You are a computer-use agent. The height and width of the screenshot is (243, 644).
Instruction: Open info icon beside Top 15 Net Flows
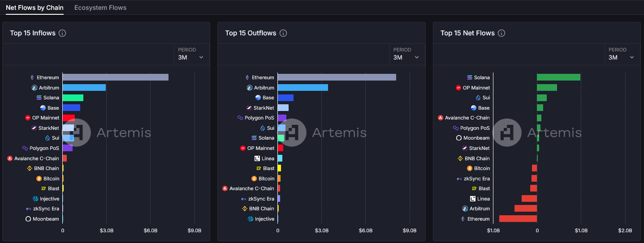coord(501,33)
